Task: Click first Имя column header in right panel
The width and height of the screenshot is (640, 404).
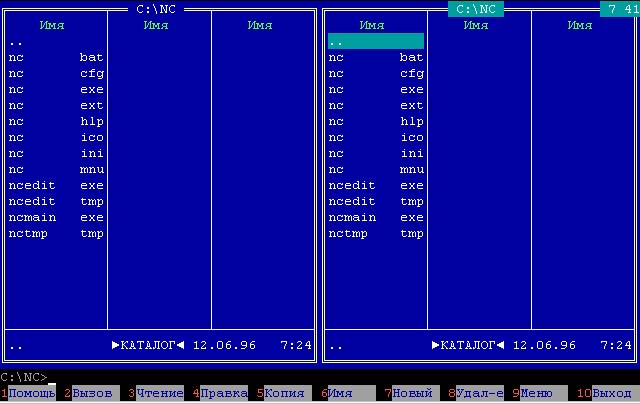Action: point(371,25)
